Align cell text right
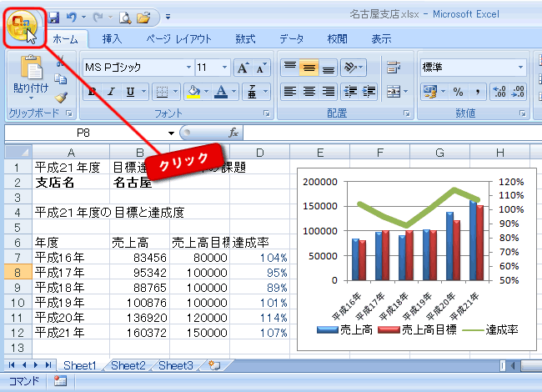This screenshot has width=542, height=392. pyautogui.click(x=328, y=92)
